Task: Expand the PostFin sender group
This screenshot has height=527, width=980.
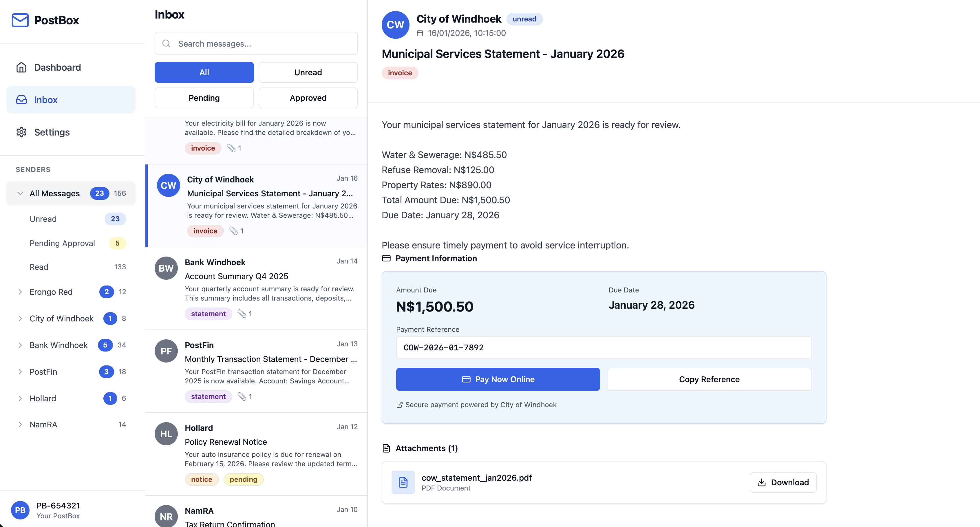Action: (20, 372)
